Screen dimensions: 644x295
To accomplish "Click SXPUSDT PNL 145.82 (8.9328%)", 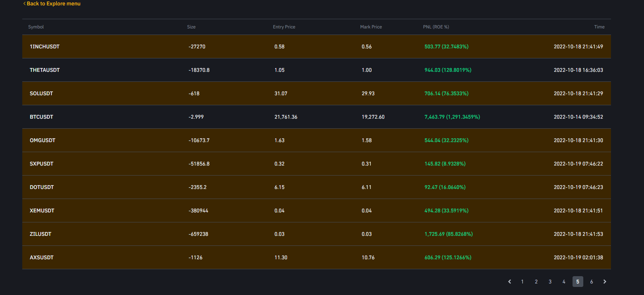I will 445,164.
